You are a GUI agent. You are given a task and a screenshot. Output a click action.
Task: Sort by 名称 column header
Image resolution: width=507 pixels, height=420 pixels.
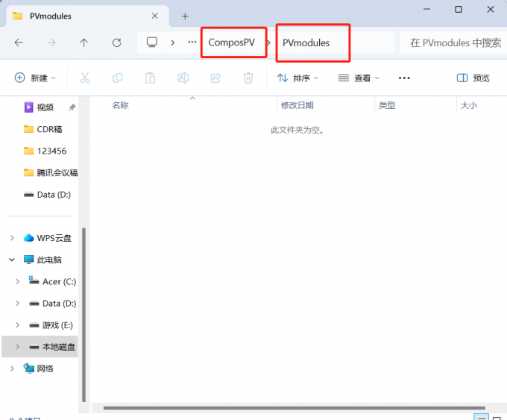click(x=120, y=105)
